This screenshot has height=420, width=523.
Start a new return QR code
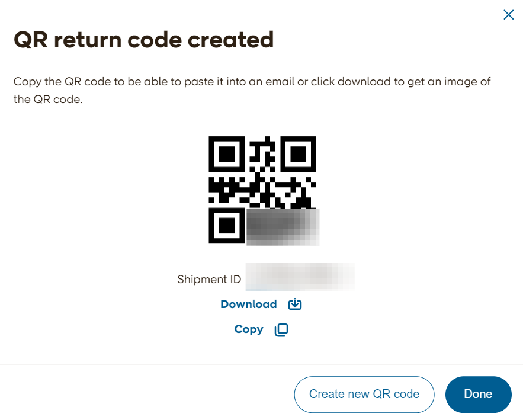[364, 394]
